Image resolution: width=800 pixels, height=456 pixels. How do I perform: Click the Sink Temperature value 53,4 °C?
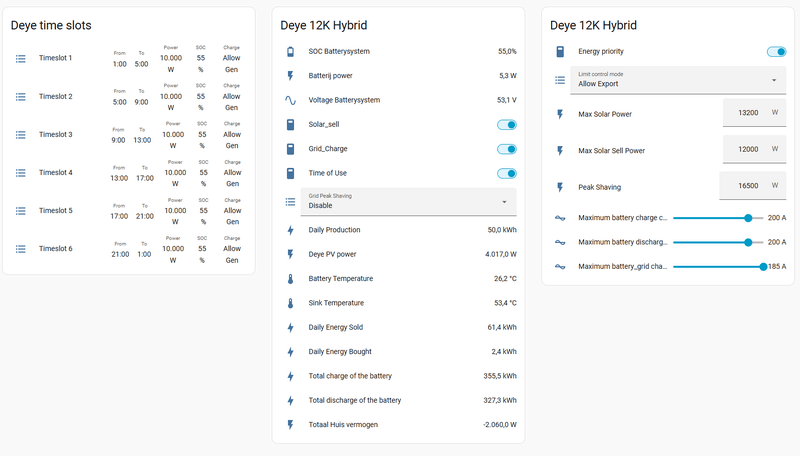(505, 303)
